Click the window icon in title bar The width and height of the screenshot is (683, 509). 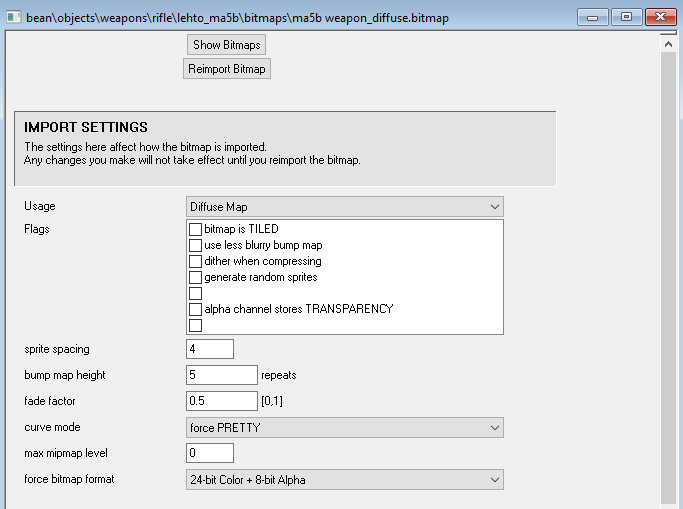tap(14, 17)
